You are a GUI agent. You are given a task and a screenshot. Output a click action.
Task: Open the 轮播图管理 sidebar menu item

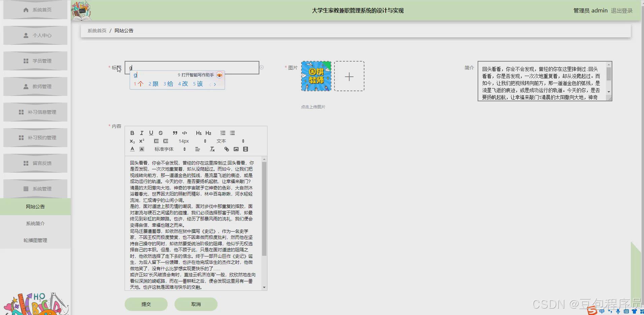(x=35, y=240)
